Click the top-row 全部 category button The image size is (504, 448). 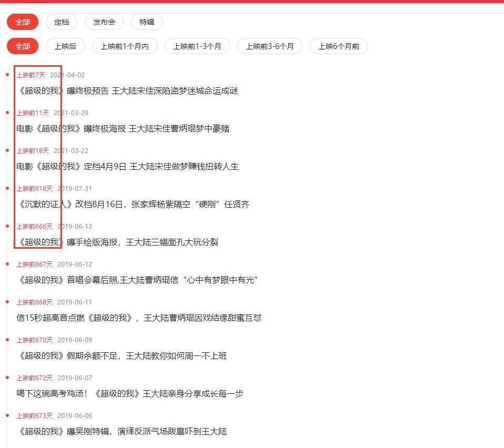tap(22, 22)
